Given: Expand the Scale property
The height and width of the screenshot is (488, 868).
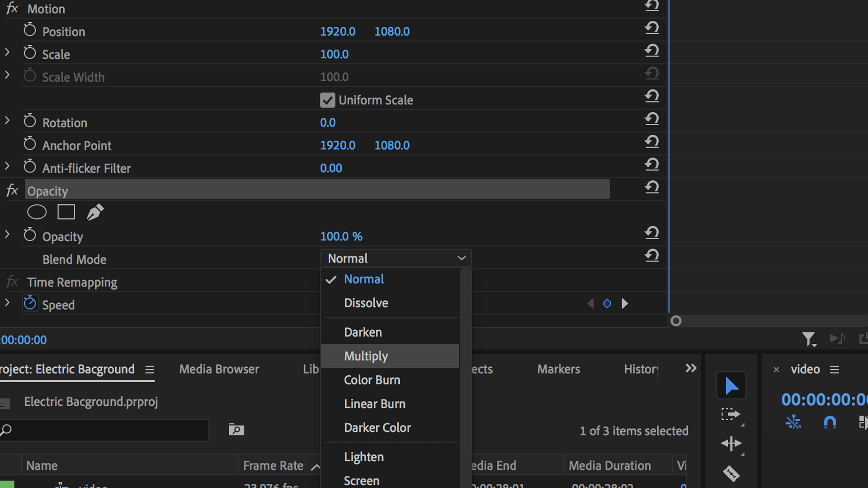Looking at the screenshot, I should [x=7, y=52].
